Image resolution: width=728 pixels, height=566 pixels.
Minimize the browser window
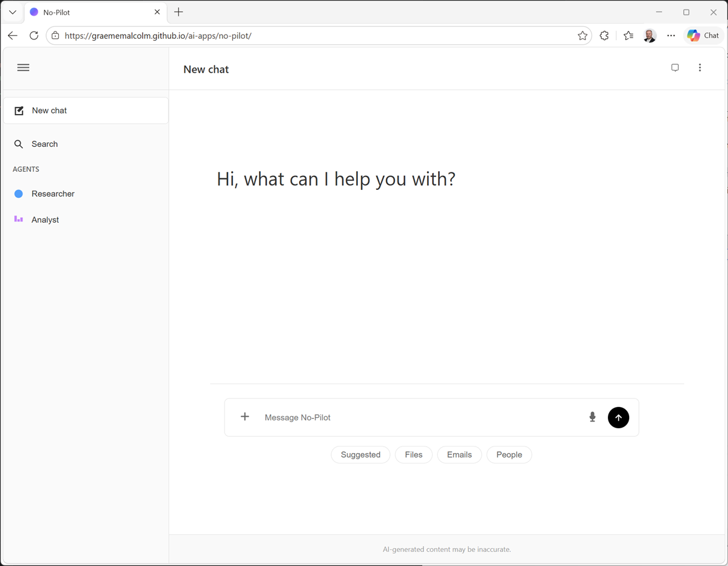click(659, 12)
